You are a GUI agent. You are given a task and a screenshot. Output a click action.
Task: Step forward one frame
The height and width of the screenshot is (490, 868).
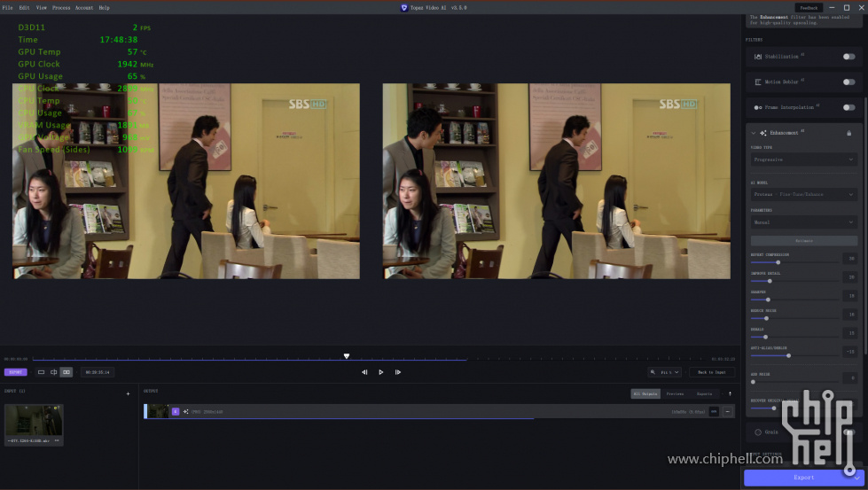pos(398,372)
